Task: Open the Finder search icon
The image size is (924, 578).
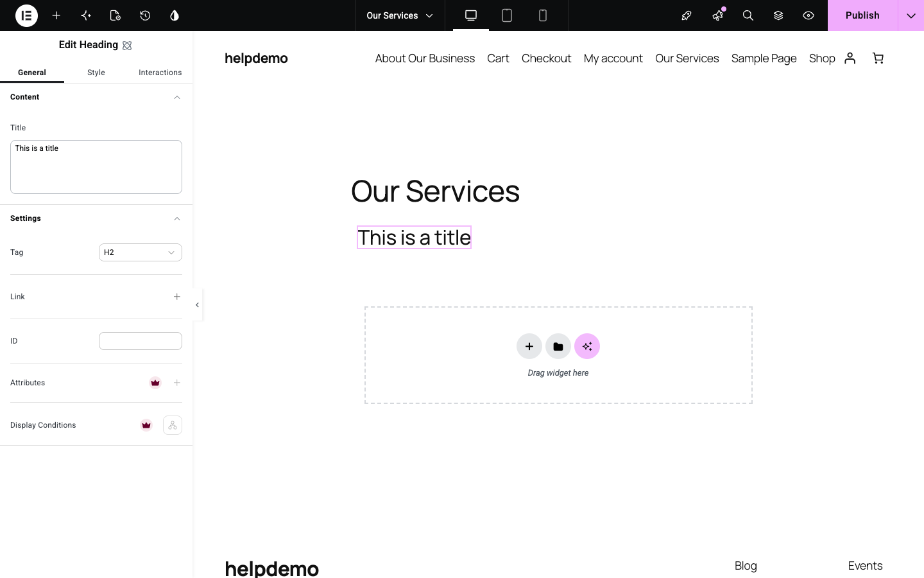Action: tap(748, 15)
